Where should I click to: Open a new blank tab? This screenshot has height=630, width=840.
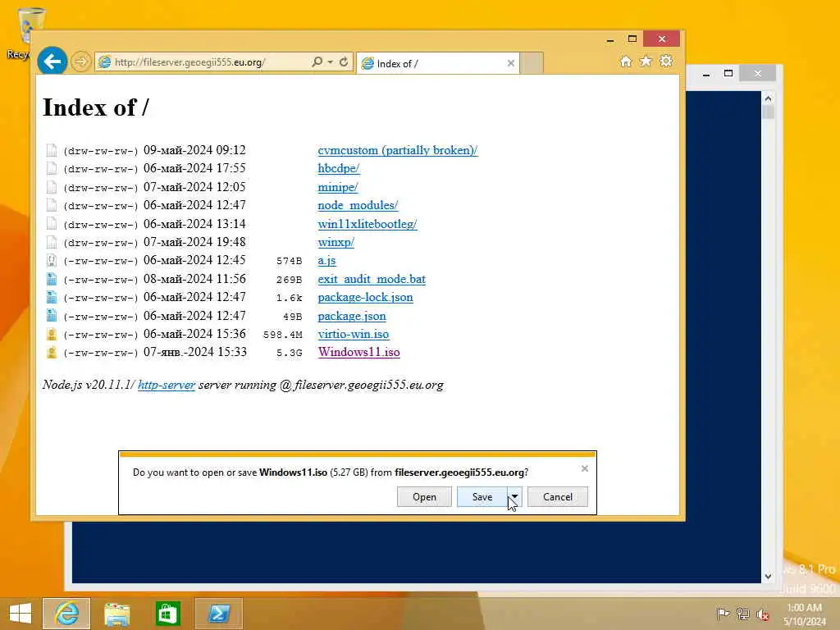(x=532, y=63)
